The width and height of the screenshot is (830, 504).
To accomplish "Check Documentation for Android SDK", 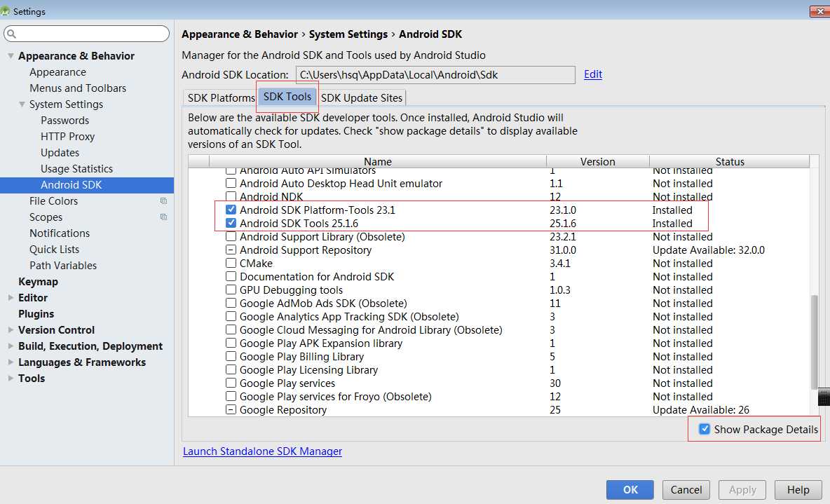I will [x=231, y=276].
